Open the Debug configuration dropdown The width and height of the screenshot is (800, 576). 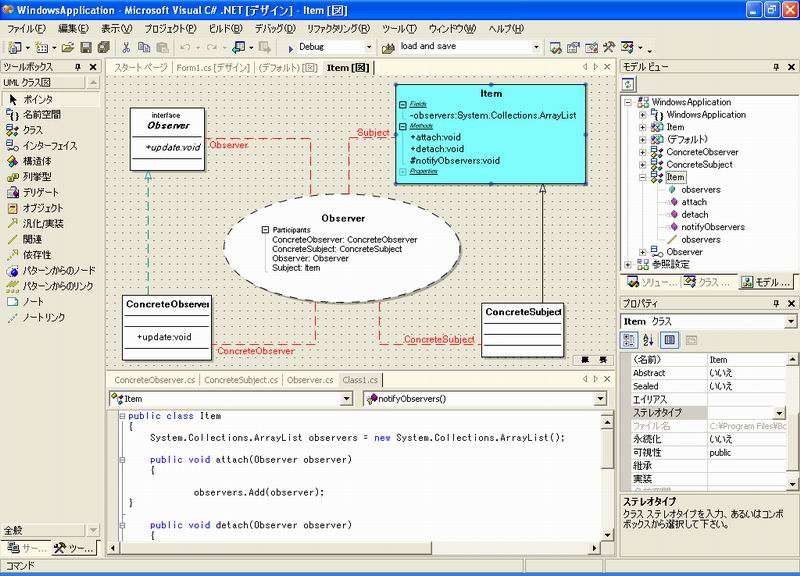pos(369,47)
